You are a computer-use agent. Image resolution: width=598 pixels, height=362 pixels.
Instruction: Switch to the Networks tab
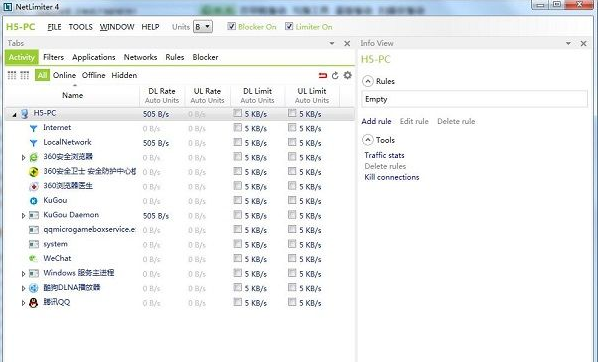tap(140, 57)
